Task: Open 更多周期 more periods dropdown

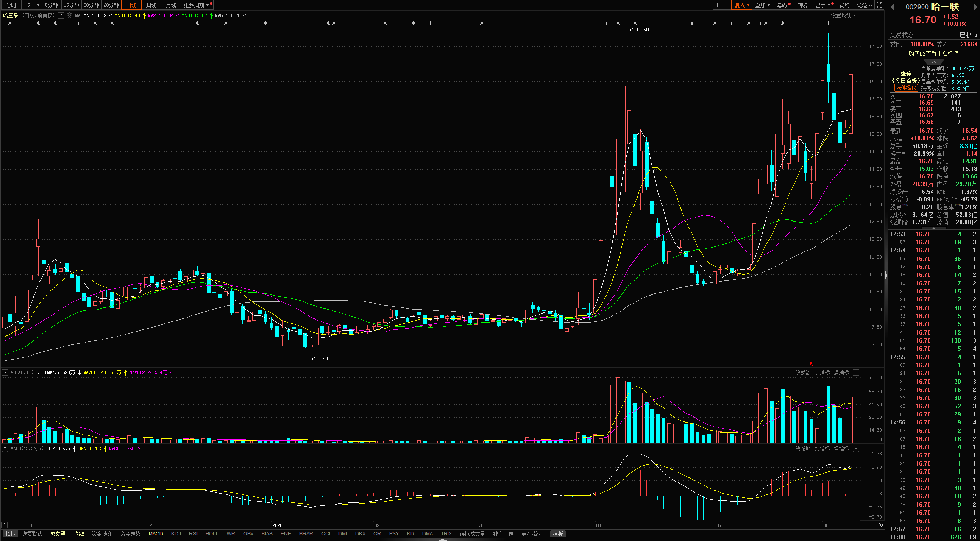Action: tap(196, 5)
